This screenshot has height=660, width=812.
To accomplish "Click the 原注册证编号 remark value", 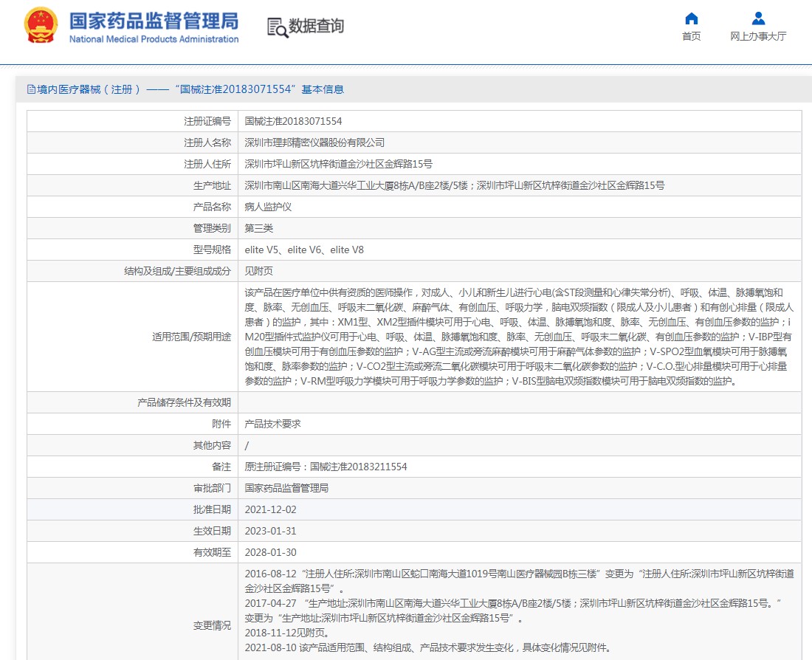I will [326, 467].
